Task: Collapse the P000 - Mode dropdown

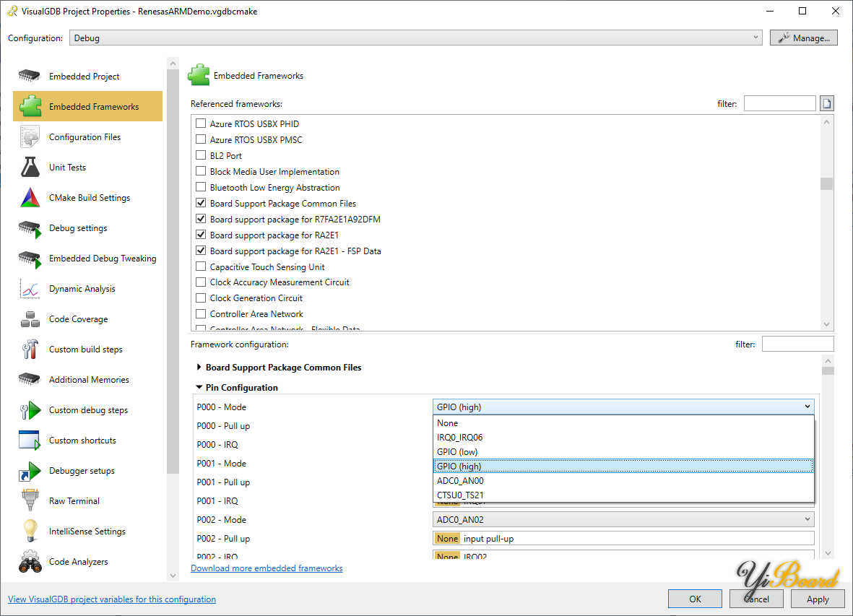Action: [x=623, y=407]
